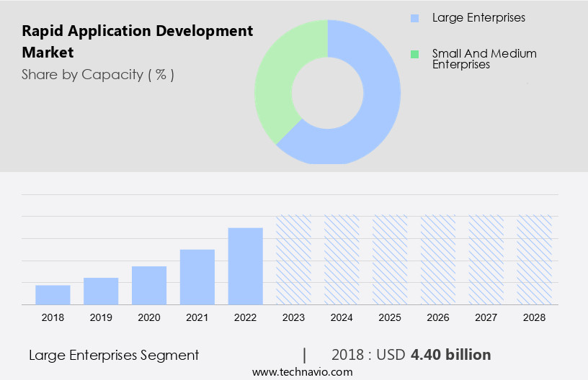Select the 2021 bar in chart

coord(197,277)
